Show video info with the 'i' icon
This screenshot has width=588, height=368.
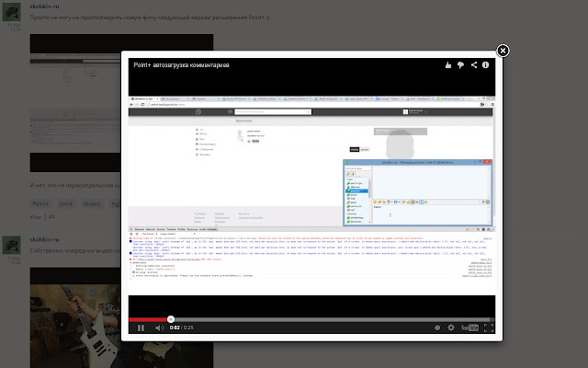coord(486,65)
